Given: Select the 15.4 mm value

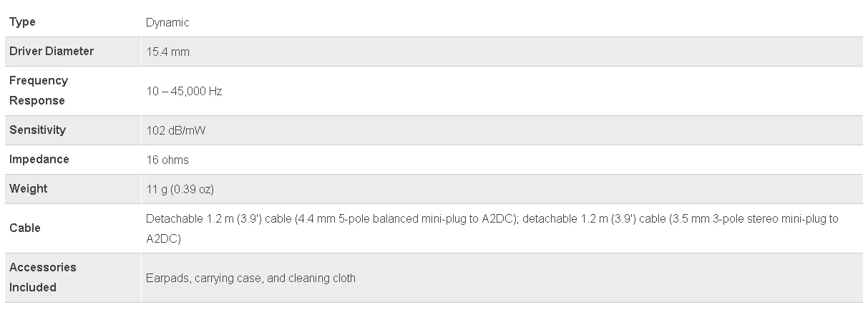Looking at the screenshot, I should tap(167, 52).
